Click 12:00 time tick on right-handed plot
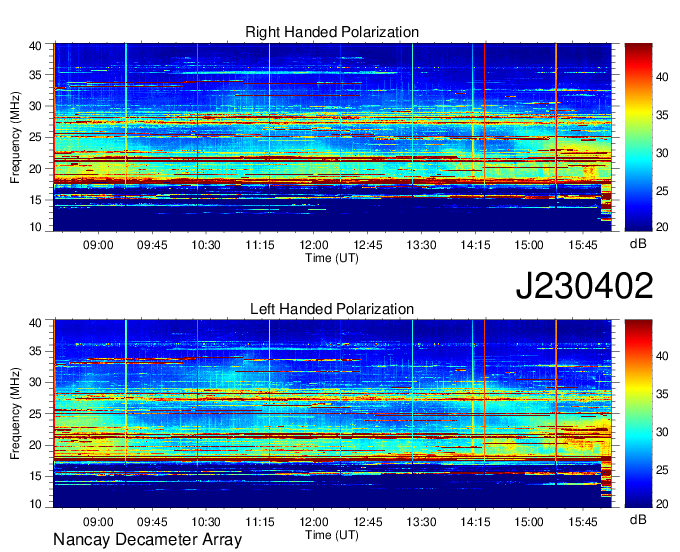 (x=314, y=245)
